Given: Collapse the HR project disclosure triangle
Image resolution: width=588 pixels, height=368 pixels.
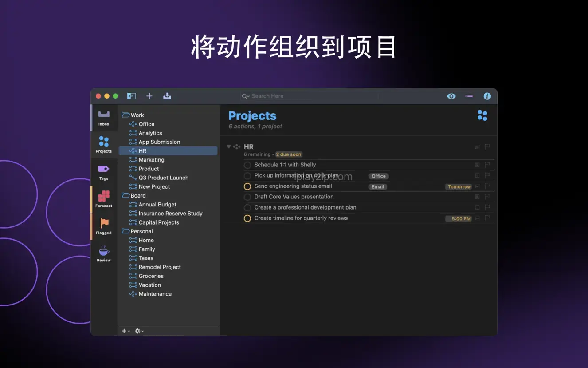Looking at the screenshot, I should 229,146.
